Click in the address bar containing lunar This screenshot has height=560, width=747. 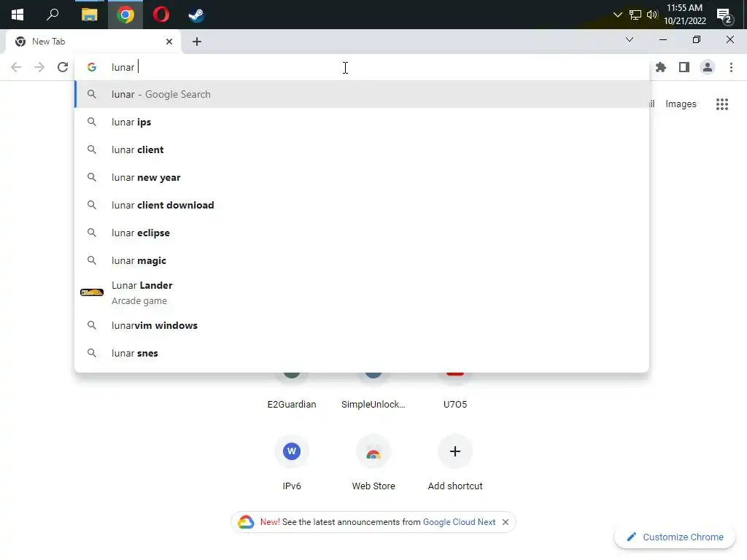[362, 67]
